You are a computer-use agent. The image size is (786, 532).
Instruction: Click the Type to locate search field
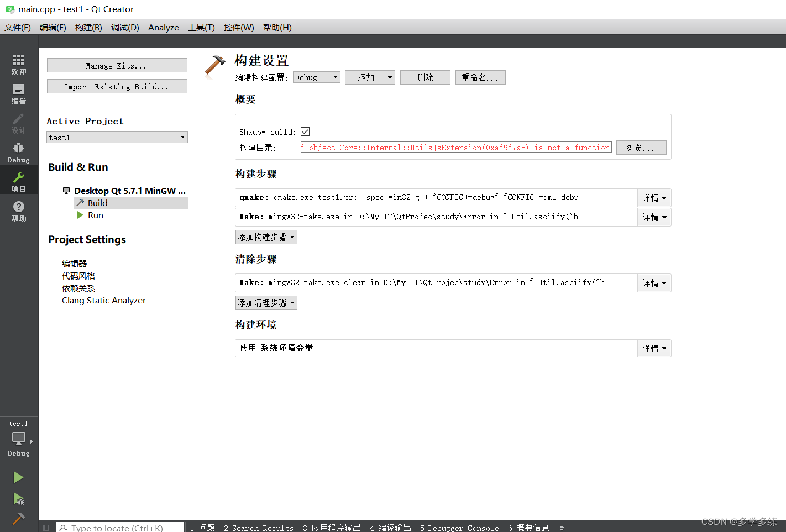(120, 528)
